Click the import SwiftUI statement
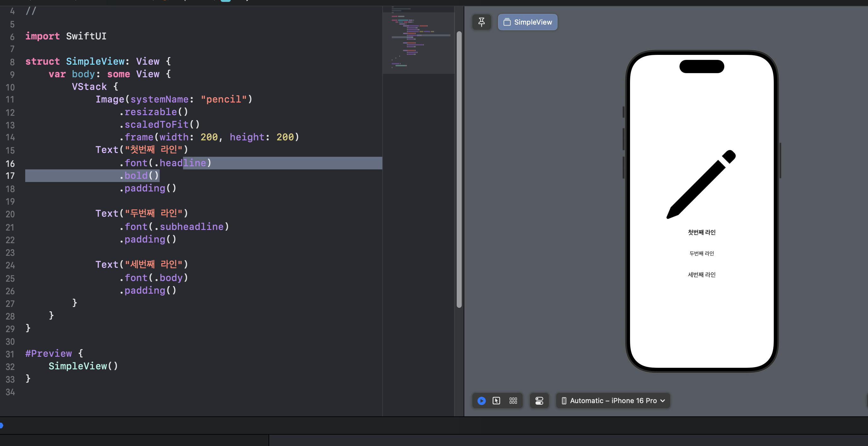 click(x=66, y=36)
